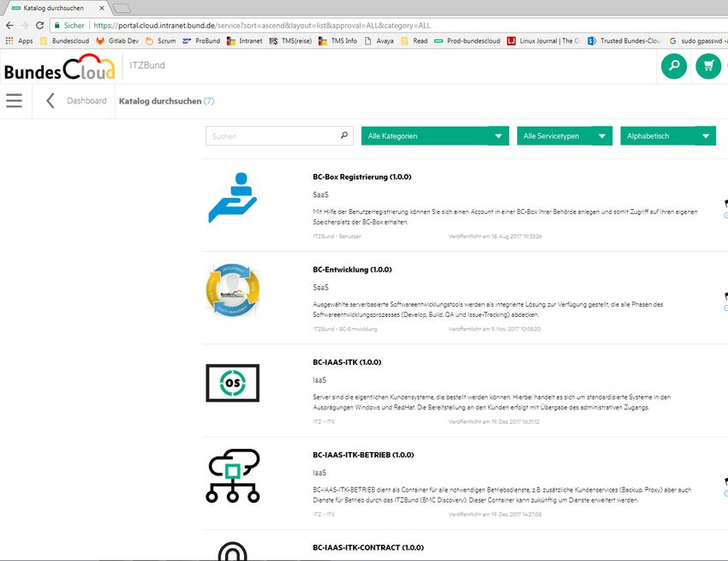Click the ITZBund header label
This screenshot has height=561, width=728.
pos(147,65)
